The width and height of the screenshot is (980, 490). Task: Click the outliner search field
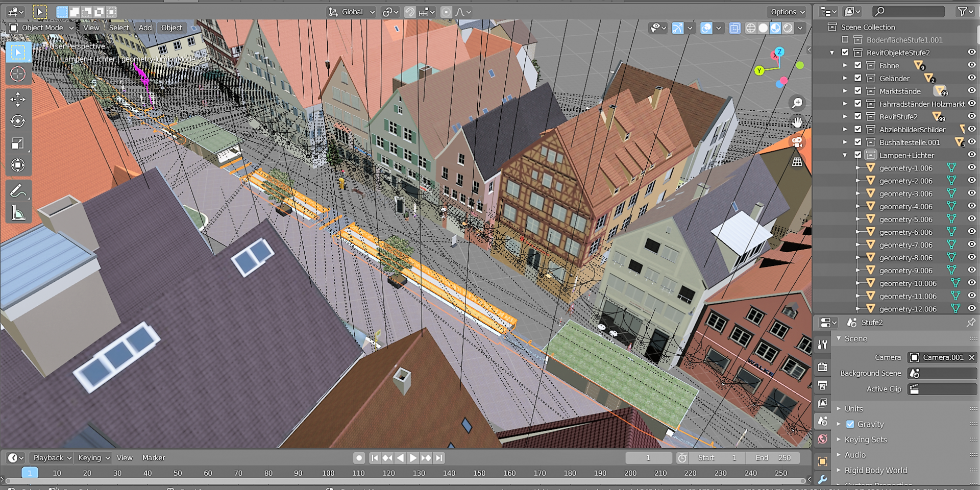[908, 11]
